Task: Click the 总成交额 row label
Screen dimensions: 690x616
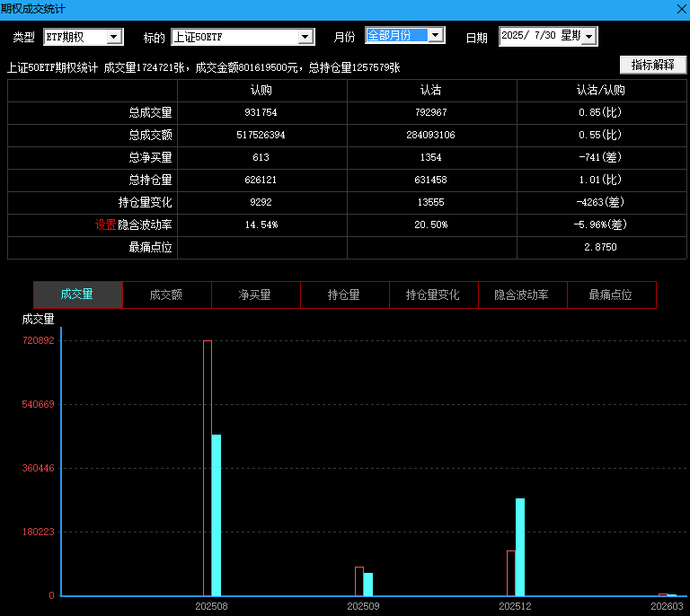Action: click(150, 136)
